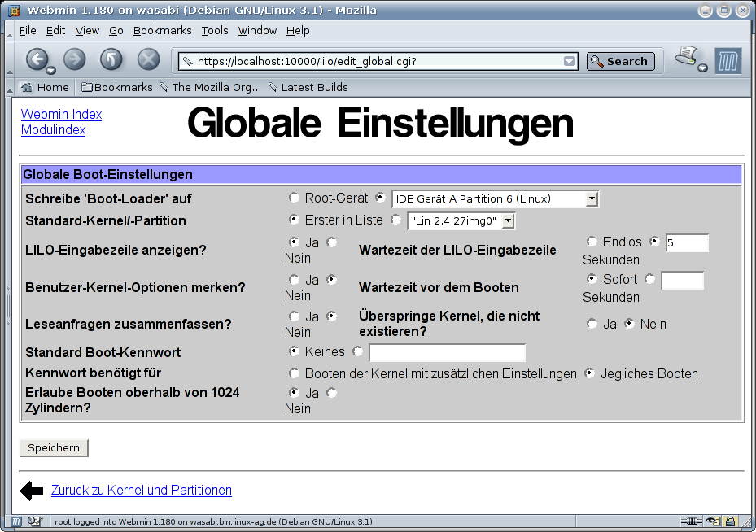Go forward with the Forward arrow button
Viewport: 756px width, 532px height.
[74, 59]
